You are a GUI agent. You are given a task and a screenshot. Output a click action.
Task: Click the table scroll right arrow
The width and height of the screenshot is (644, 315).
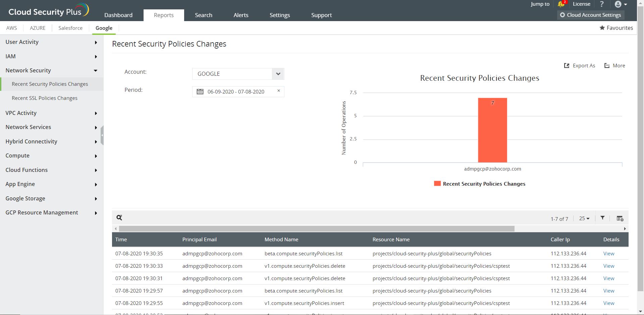coord(625,229)
